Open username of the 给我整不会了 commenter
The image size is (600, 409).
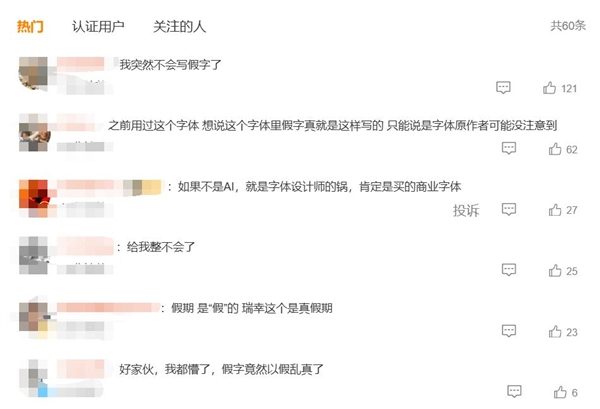84,246
